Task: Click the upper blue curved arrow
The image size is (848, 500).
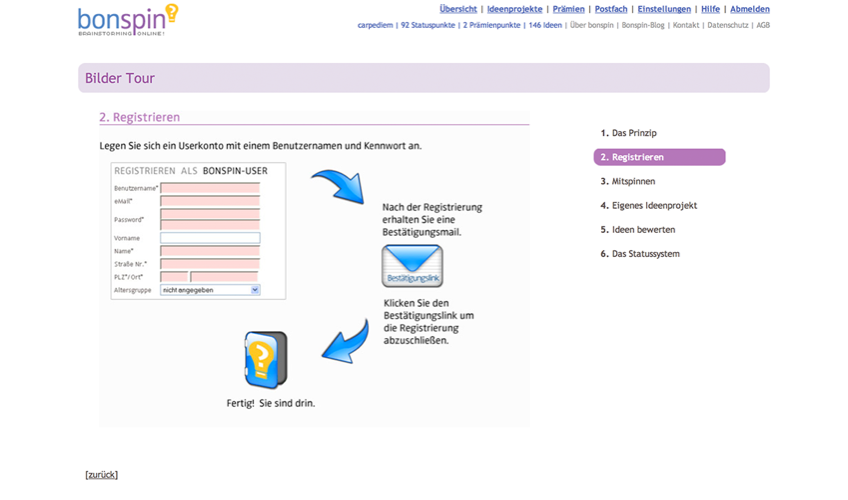Action: tap(338, 186)
